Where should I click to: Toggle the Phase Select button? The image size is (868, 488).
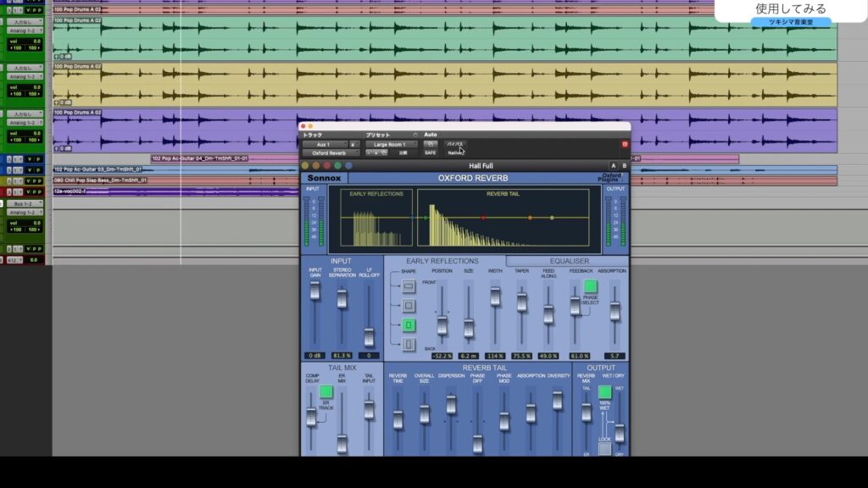point(591,286)
